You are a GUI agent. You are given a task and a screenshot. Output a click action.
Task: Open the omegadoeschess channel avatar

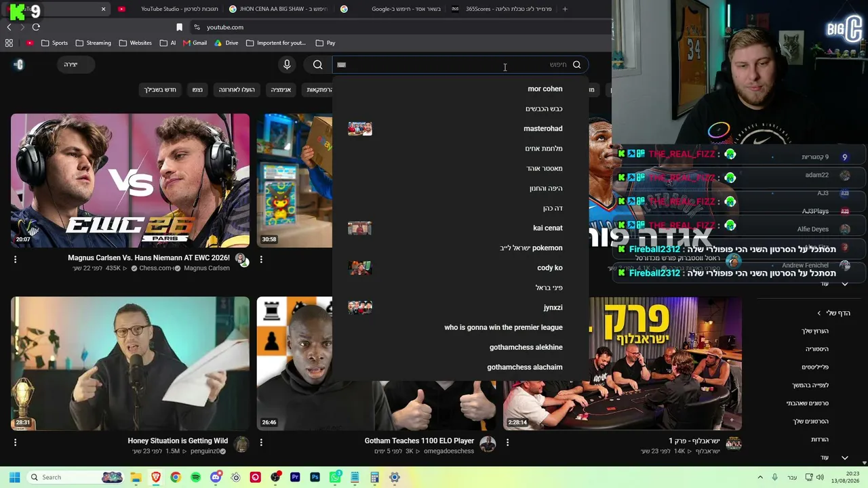488,444
